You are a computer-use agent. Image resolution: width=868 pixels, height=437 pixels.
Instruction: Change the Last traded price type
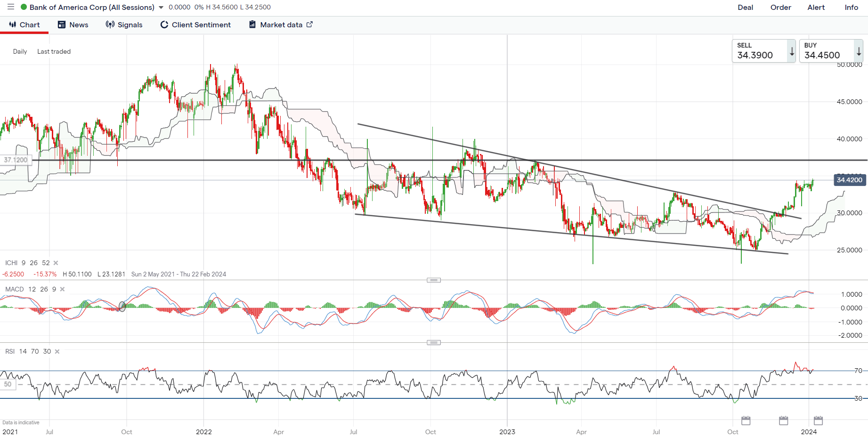click(x=54, y=52)
